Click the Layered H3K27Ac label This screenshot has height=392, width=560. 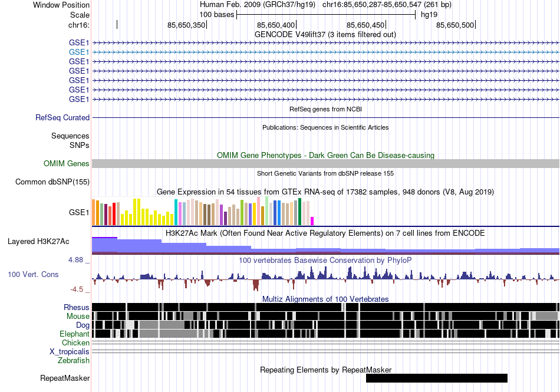click(38, 241)
